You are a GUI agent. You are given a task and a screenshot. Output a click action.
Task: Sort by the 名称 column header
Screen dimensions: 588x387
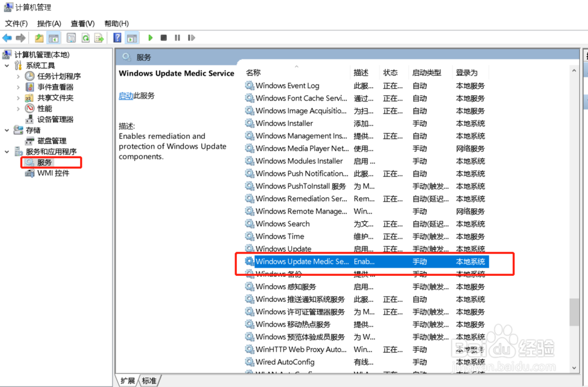click(296, 72)
